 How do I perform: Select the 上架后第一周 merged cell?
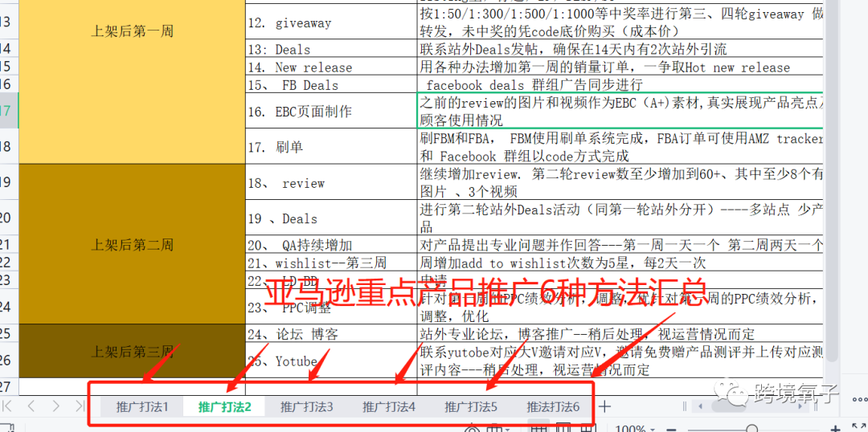(x=133, y=83)
